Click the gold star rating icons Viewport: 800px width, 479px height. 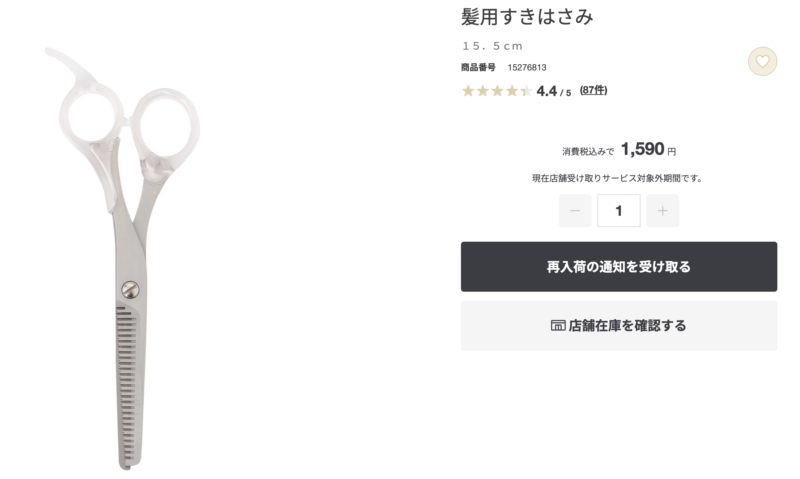[497, 91]
